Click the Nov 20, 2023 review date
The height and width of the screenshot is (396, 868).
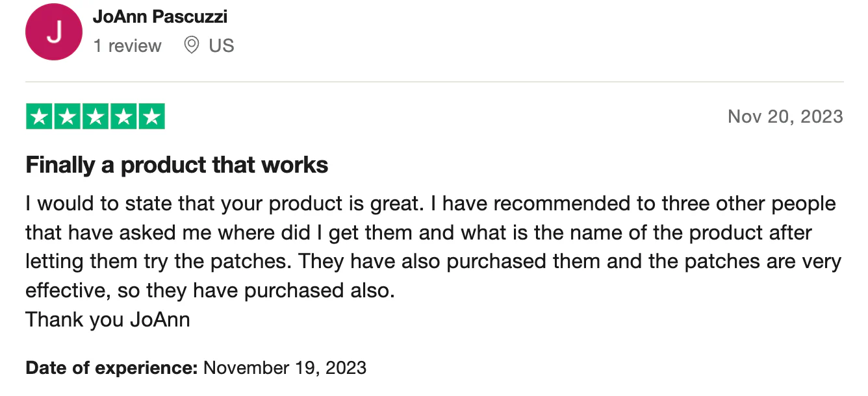point(785,117)
